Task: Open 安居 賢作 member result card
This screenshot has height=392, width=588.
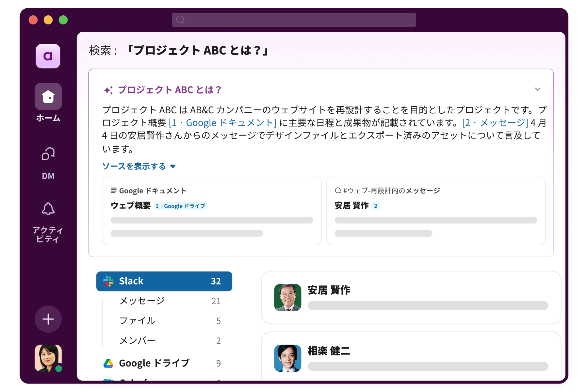Action: point(411,298)
